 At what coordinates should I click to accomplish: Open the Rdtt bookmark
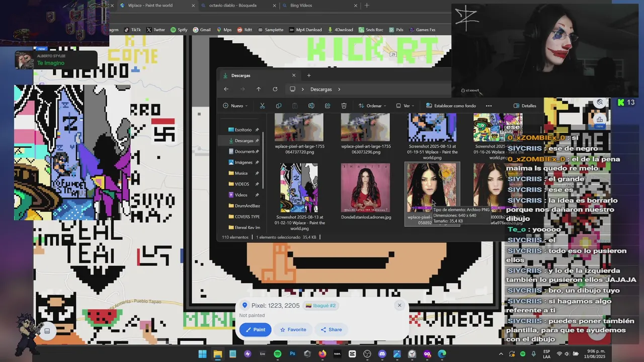click(245, 30)
